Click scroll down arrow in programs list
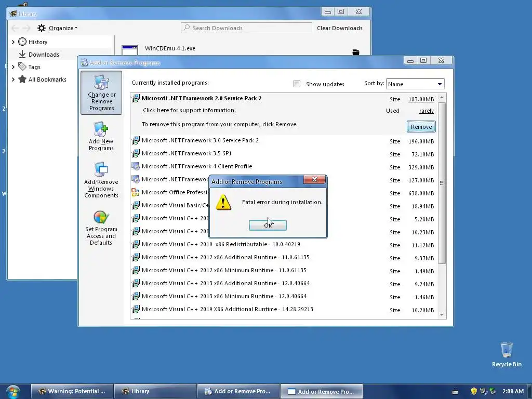 coord(442,314)
